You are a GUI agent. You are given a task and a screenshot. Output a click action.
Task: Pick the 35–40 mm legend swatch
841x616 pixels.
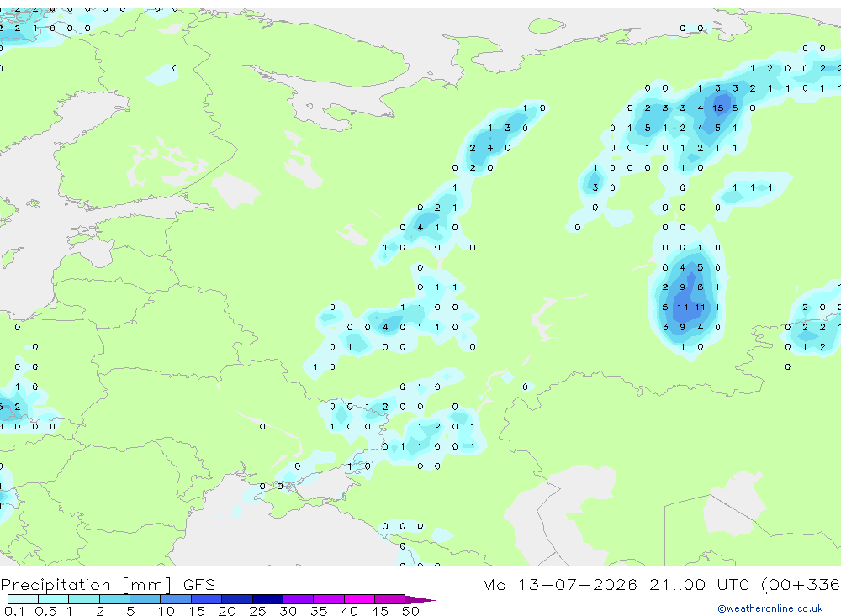coord(329,599)
